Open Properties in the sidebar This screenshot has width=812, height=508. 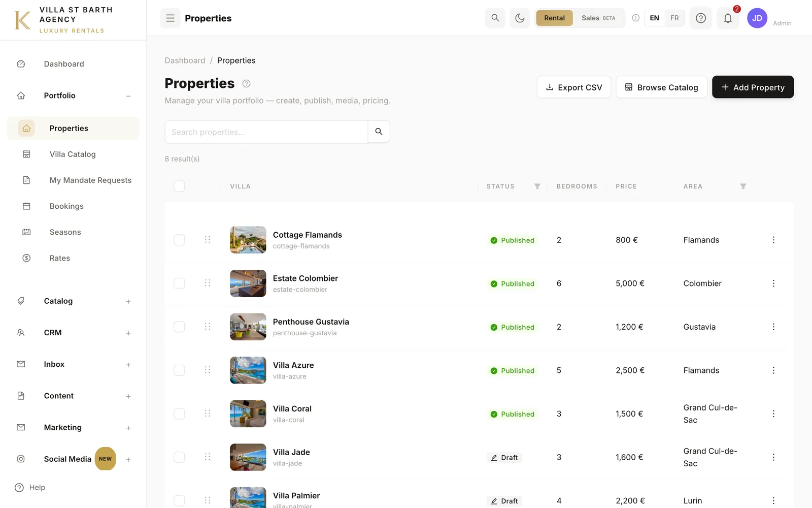click(73, 128)
